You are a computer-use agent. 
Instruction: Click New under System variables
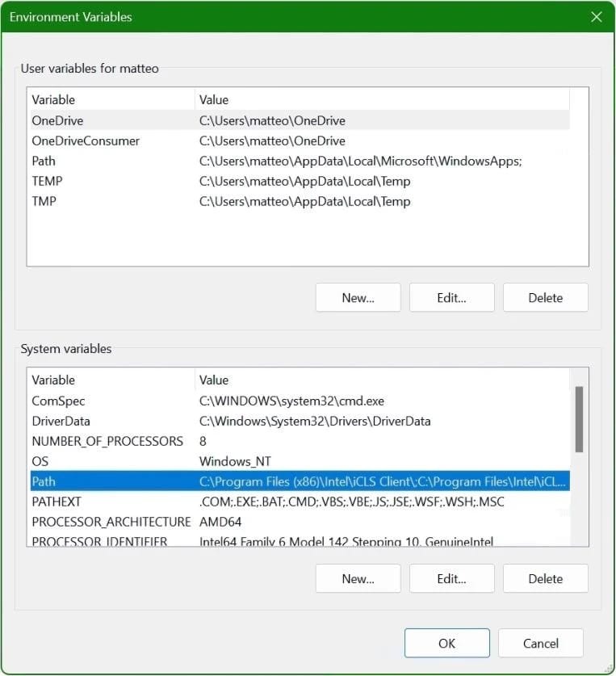(358, 578)
